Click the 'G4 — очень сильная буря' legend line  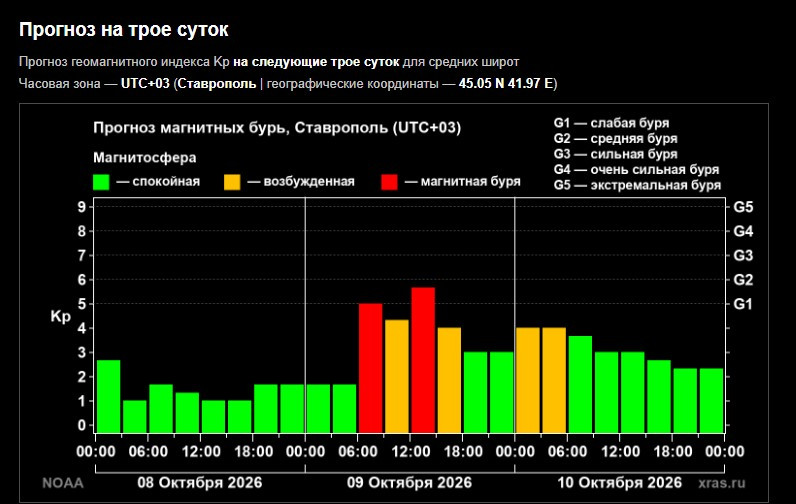(636, 170)
